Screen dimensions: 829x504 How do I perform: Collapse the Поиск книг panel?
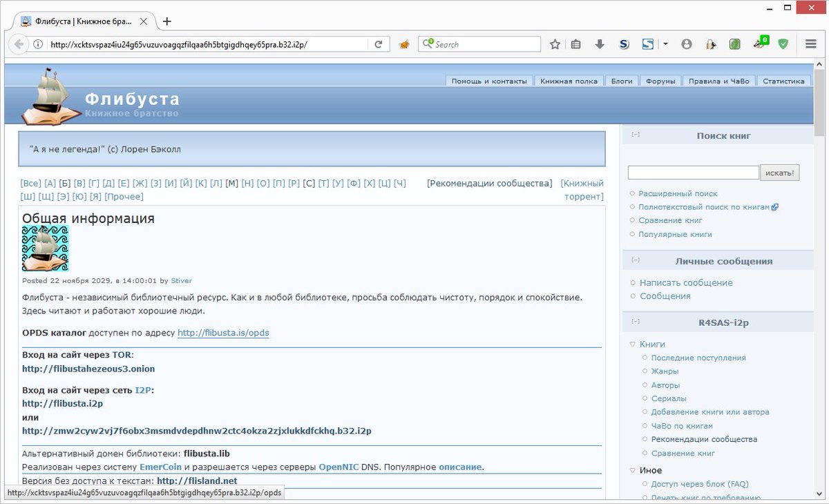[635, 135]
